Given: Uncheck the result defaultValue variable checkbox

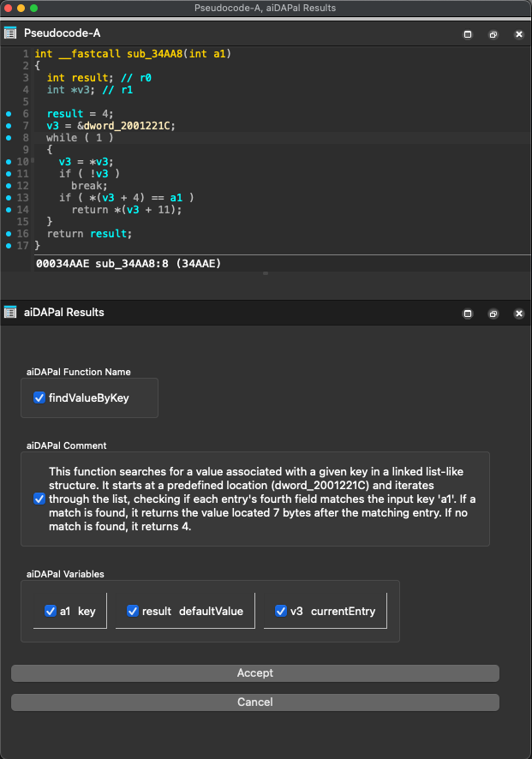Looking at the screenshot, I should click(133, 611).
